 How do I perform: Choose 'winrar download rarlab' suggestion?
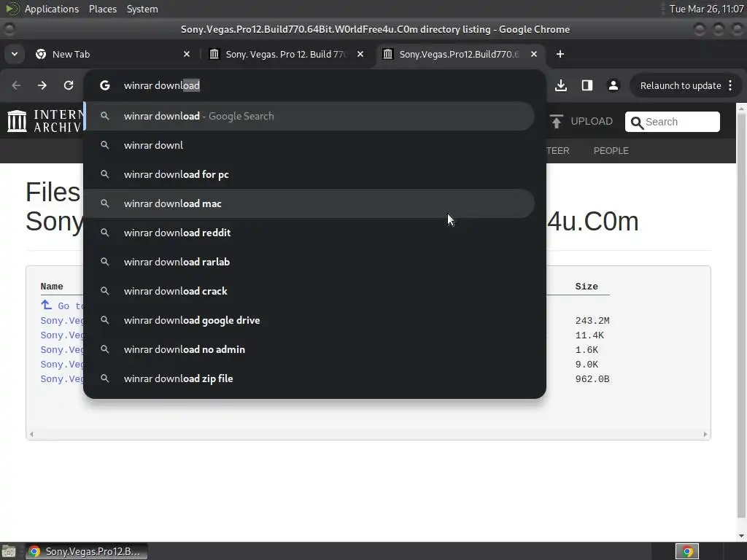[309, 262]
